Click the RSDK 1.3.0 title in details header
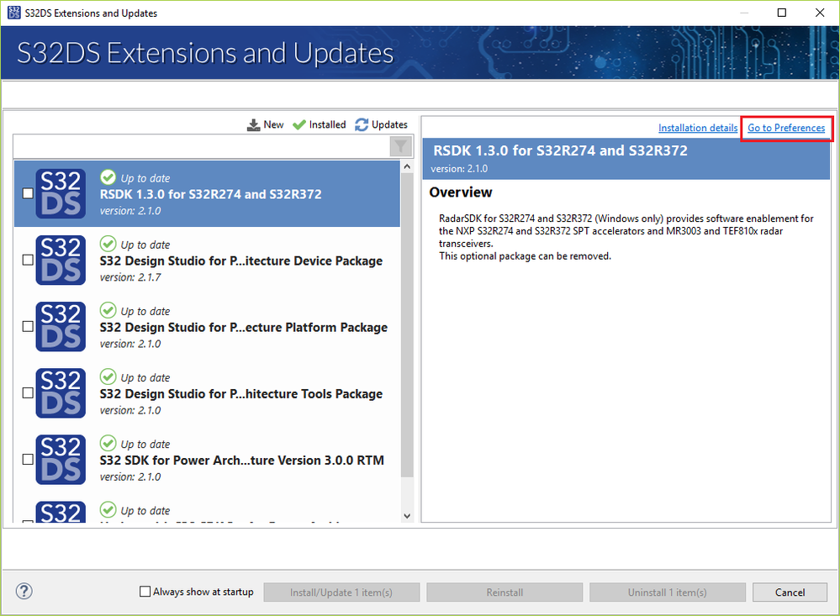Viewport: 840px width, 616px height. tap(560, 150)
